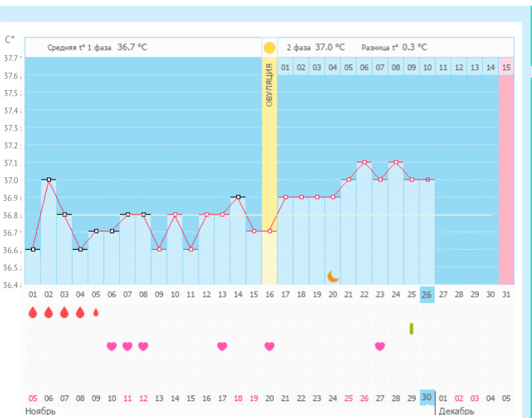Select the 36.8 temperature point on cycle day 03
The image size is (532, 418).
tap(65, 214)
